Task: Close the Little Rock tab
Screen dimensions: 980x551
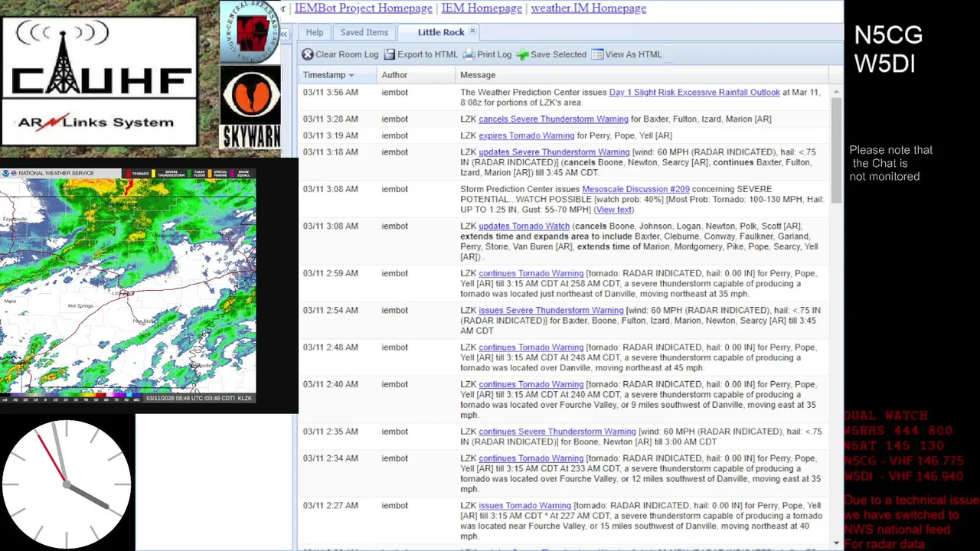Action: tap(472, 31)
